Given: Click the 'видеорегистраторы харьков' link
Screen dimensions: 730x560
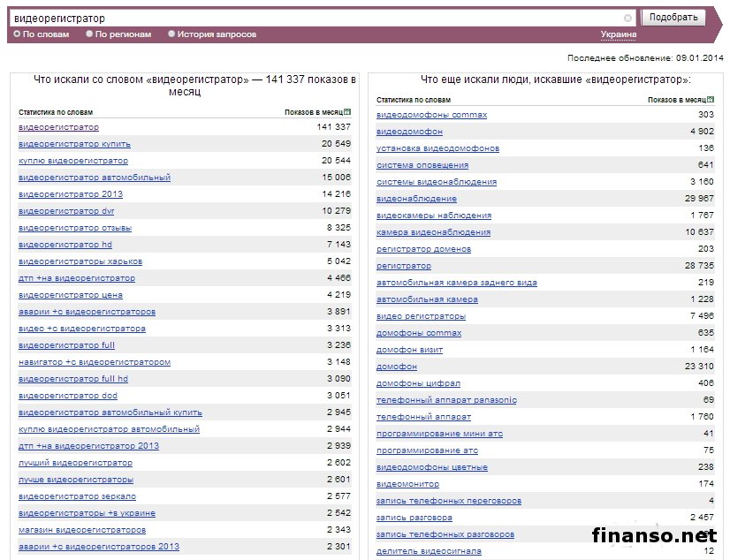Looking at the screenshot, I should click(80, 261).
